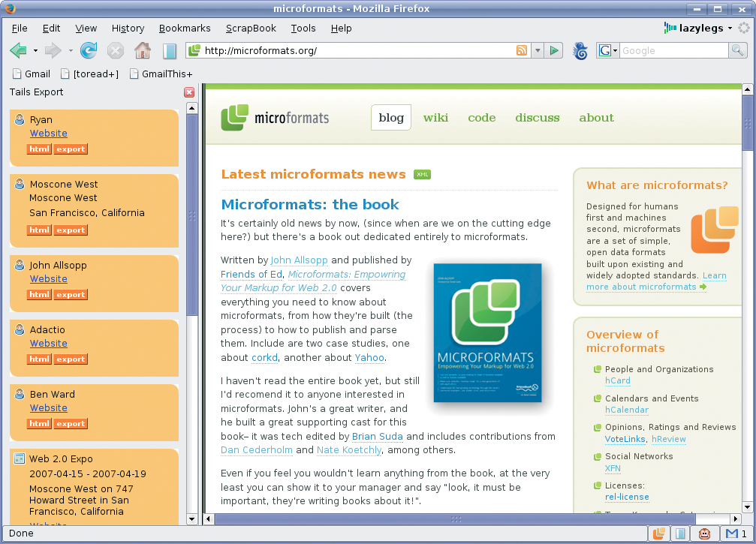Viewport: 756px width, 544px height.
Task: Go to the wiki tab
Action: (436, 118)
